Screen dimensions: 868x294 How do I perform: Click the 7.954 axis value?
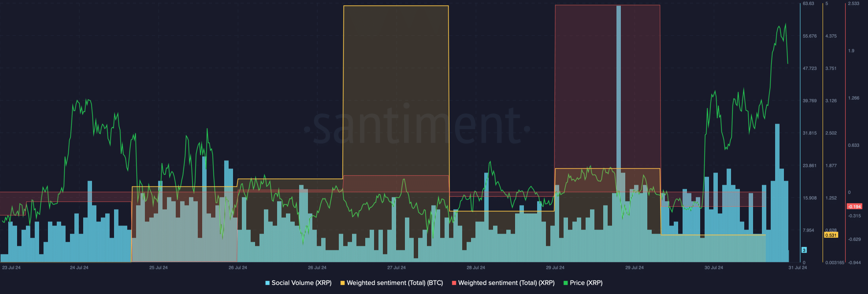click(808, 230)
